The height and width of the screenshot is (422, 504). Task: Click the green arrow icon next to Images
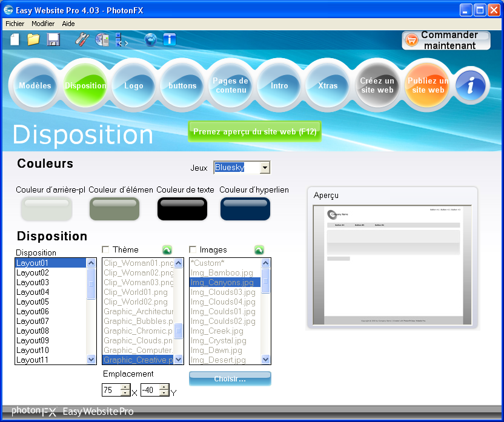(259, 250)
